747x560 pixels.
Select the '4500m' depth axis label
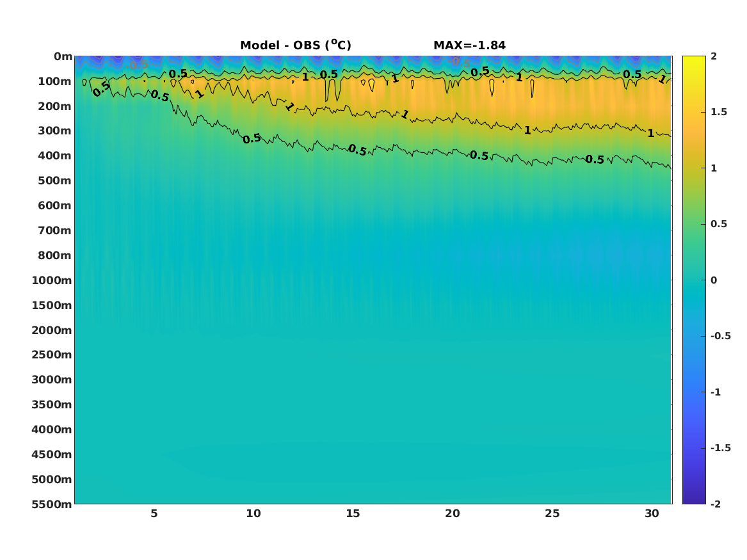[52, 454]
